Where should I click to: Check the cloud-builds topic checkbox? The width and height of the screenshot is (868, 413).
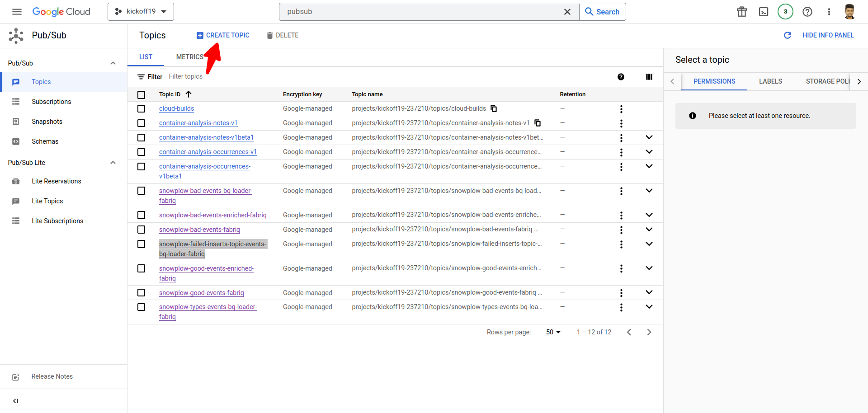pyautogui.click(x=142, y=109)
